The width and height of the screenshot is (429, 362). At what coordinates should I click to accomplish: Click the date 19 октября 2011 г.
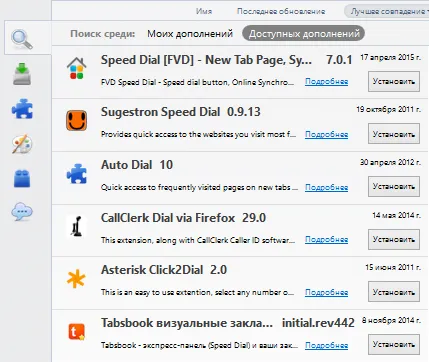(x=388, y=109)
